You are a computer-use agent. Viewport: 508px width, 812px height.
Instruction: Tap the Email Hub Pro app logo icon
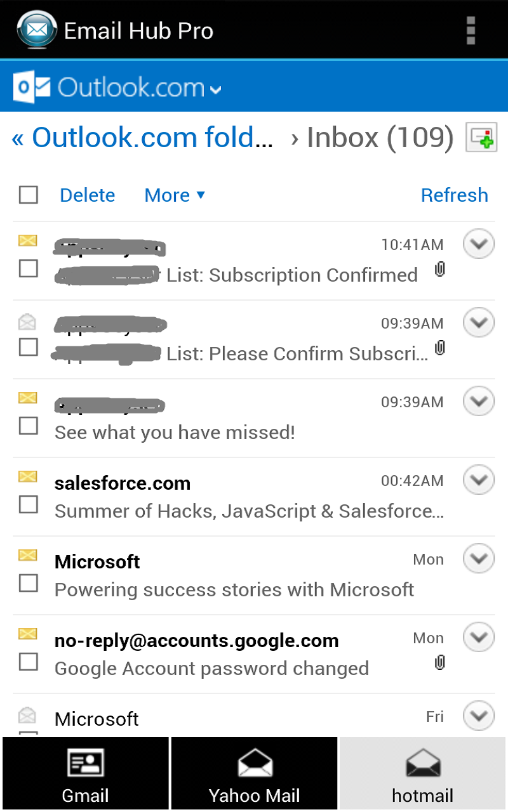coord(36,29)
